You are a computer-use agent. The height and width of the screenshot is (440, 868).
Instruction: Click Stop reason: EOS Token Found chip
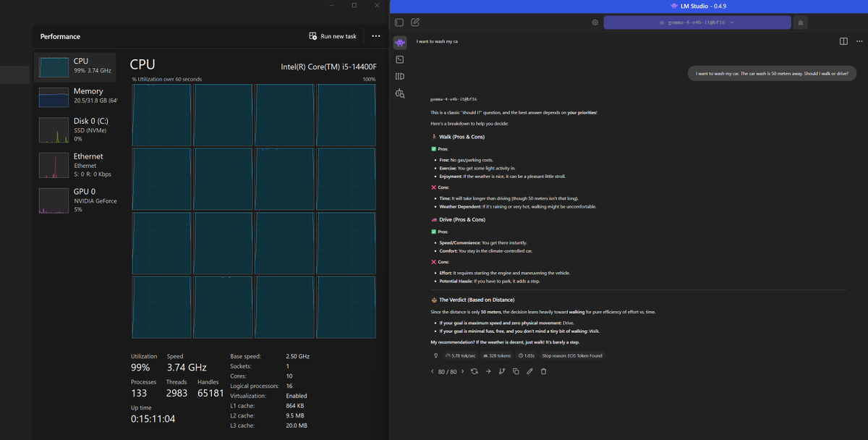pyautogui.click(x=572, y=355)
